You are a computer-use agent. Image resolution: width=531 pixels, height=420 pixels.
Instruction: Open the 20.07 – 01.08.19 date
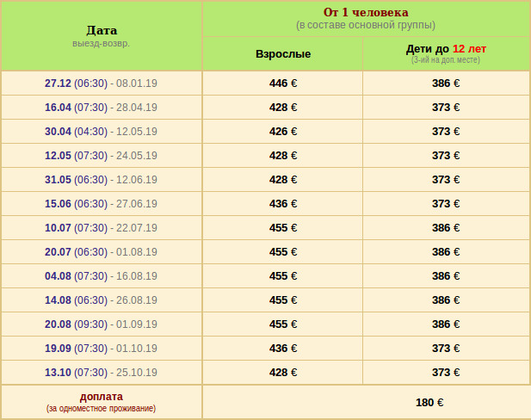point(58,252)
